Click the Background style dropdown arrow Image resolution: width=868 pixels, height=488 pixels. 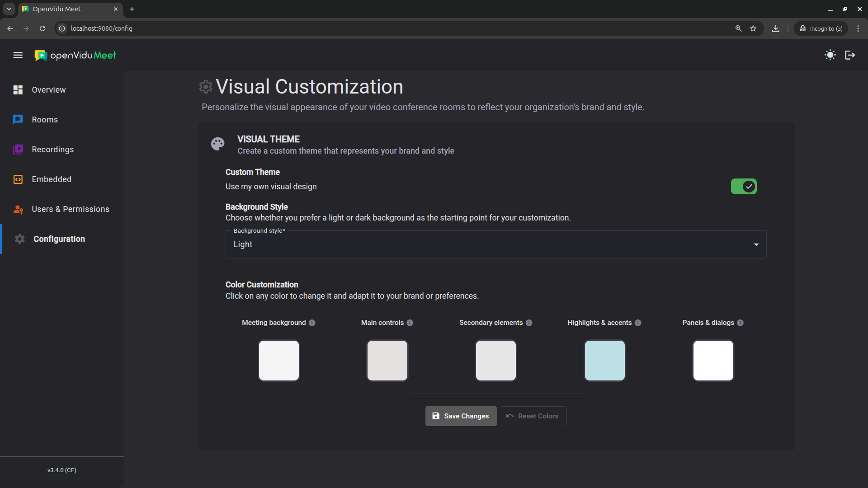pyautogui.click(x=756, y=244)
